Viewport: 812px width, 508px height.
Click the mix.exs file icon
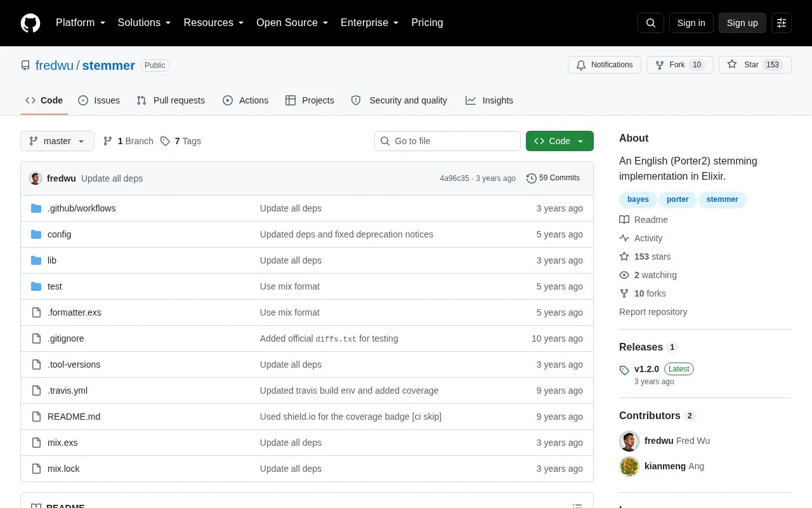(x=36, y=443)
